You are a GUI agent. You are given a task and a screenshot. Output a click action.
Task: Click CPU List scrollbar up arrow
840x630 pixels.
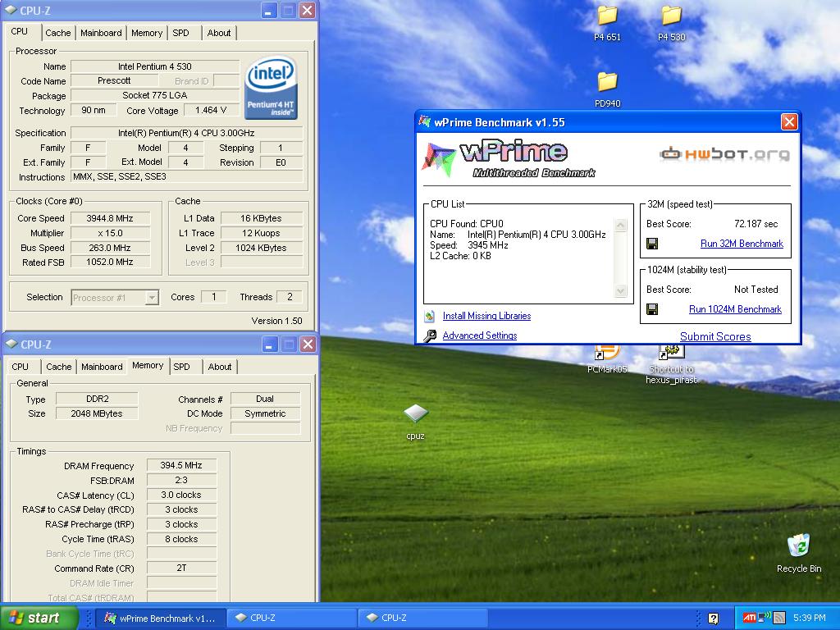[620, 225]
